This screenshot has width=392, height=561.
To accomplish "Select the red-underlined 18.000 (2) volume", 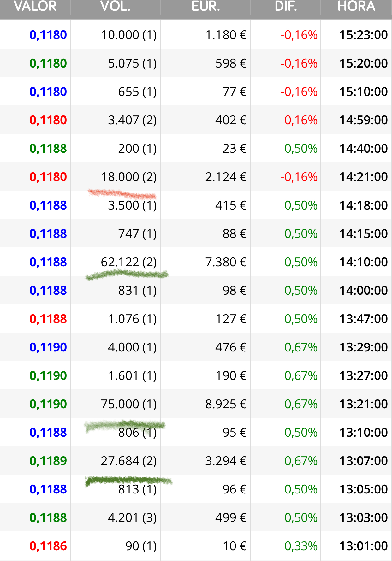I will [x=129, y=177].
